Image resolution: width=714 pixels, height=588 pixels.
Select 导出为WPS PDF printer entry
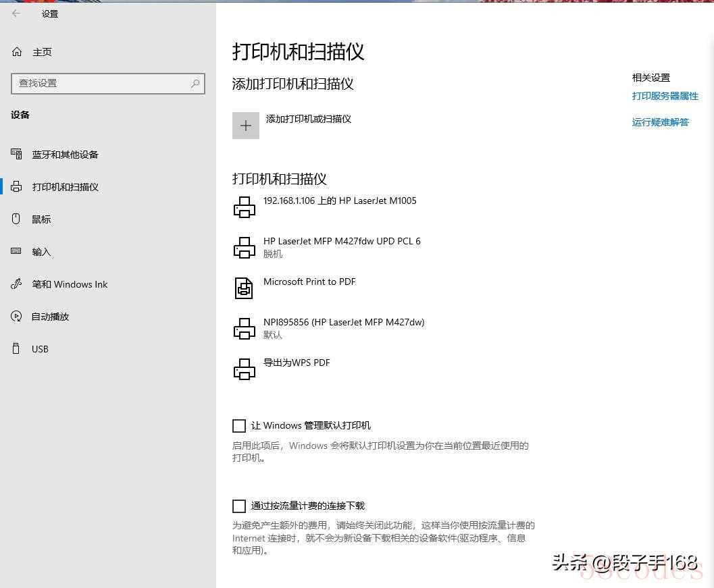tap(297, 363)
